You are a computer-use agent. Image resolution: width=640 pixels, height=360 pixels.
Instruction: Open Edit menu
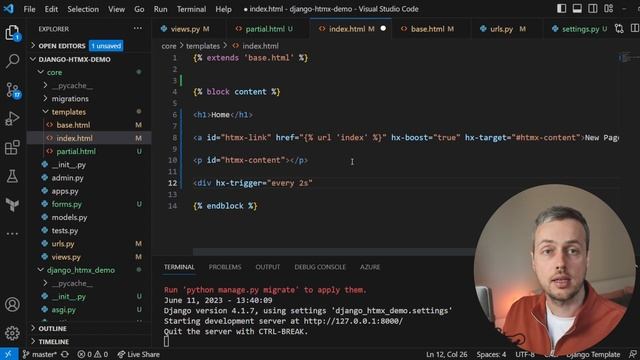(x=51, y=9)
